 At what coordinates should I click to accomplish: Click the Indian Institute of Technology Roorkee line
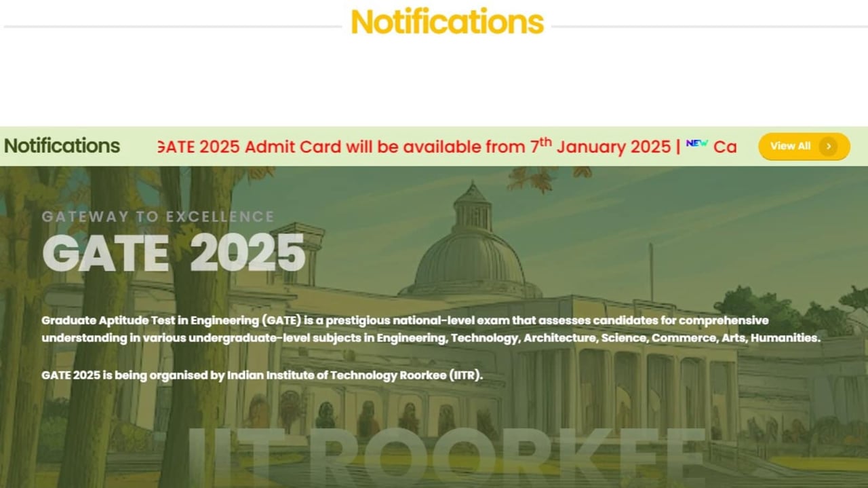262,375
